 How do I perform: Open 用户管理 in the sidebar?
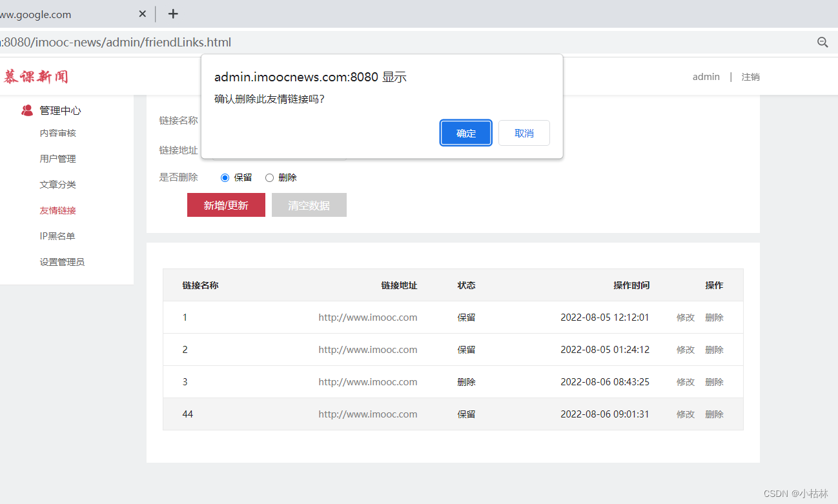(x=59, y=158)
